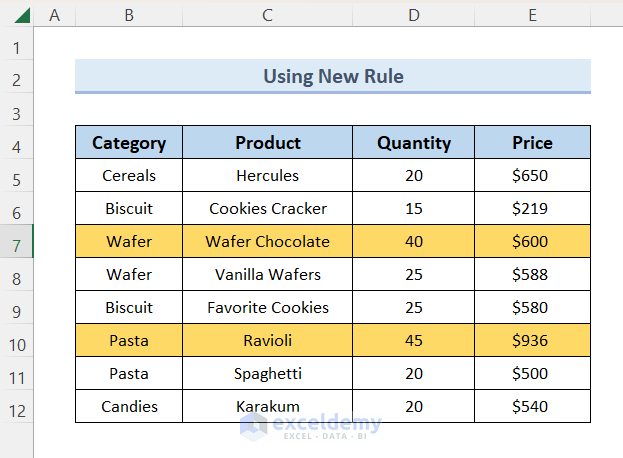The image size is (623, 458).
Task: Select column C header
Action: coord(267,15)
